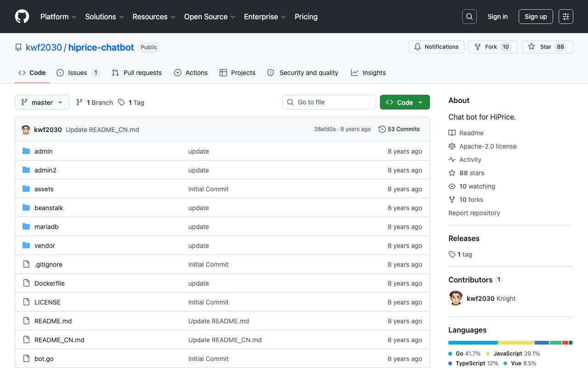Click Report repository link

pyautogui.click(x=474, y=213)
